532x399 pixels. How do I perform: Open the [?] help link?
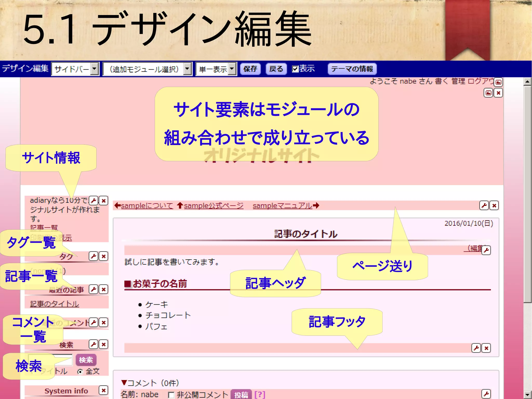[x=260, y=395]
